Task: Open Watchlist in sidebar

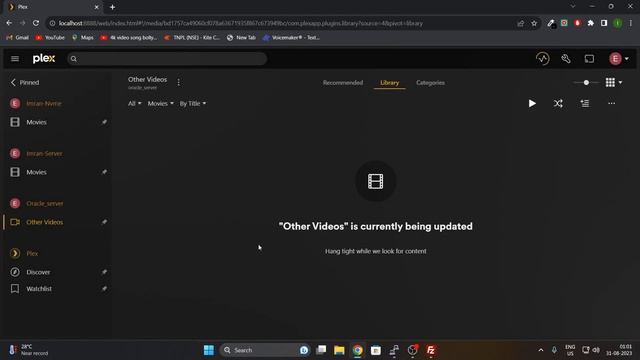Action: pyautogui.click(x=39, y=289)
